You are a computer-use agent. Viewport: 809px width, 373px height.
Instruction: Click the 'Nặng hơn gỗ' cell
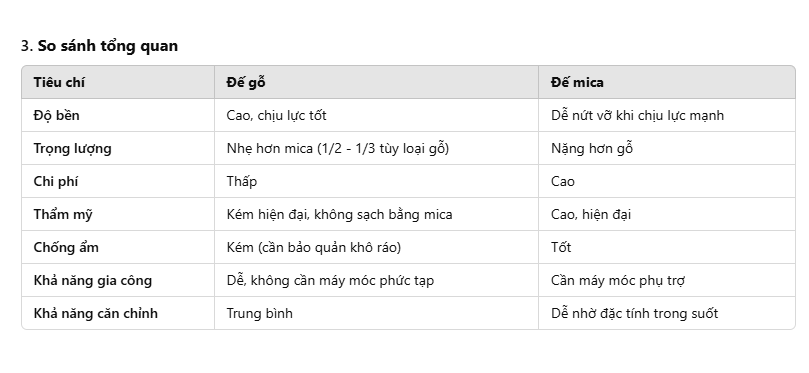point(592,149)
